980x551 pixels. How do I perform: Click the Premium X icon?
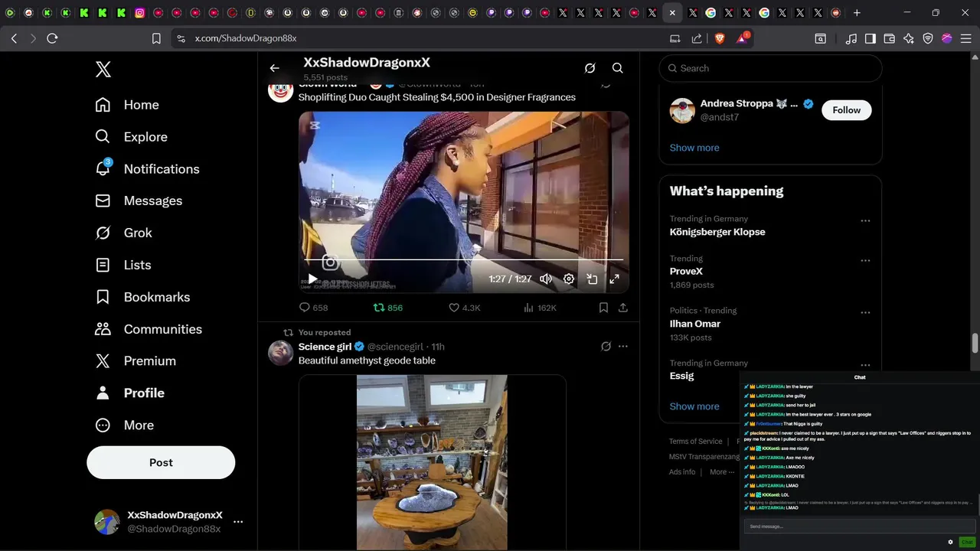pyautogui.click(x=103, y=360)
